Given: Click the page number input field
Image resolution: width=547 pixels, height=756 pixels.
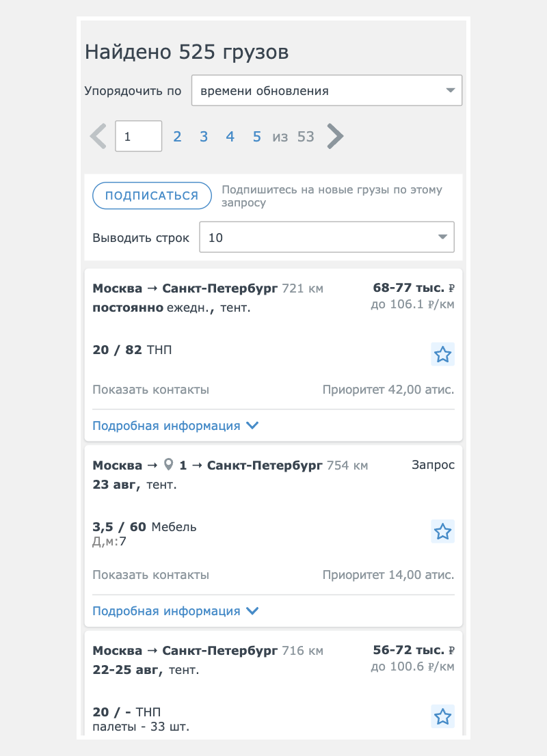Looking at the screenshot, I should point(138,137).
